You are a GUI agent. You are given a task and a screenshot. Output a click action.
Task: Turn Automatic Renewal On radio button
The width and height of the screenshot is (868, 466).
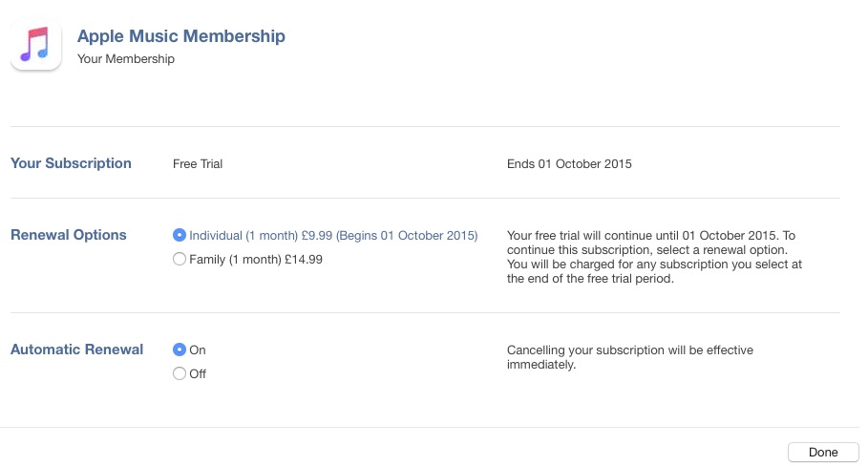[x=180, y=350]
